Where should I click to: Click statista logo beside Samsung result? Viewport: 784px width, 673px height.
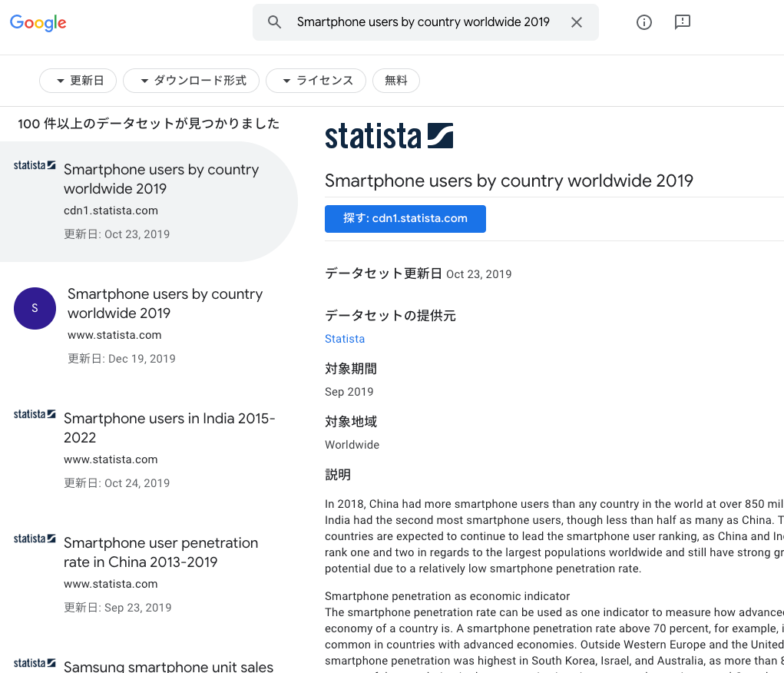35,664
